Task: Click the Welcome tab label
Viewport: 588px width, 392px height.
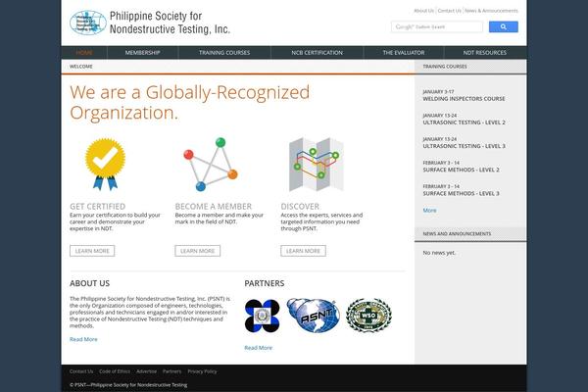Action: pyautogui.click(x=81, y=67)
